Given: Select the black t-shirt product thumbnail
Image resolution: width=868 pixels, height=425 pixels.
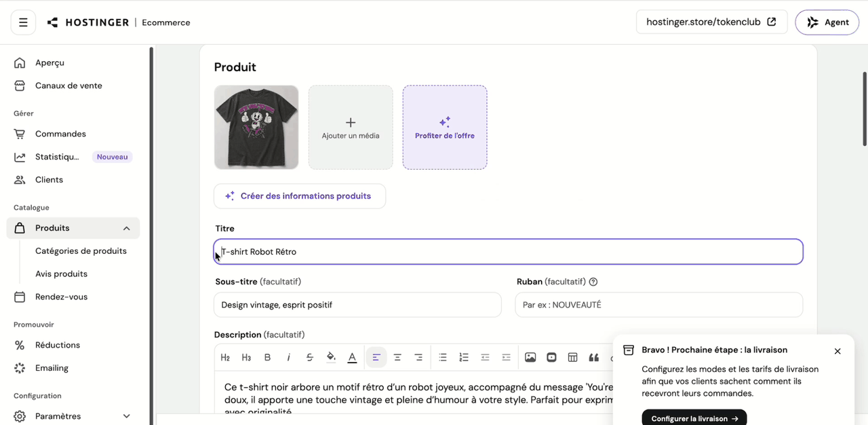Looking at the screenshot, I should 256,127.
